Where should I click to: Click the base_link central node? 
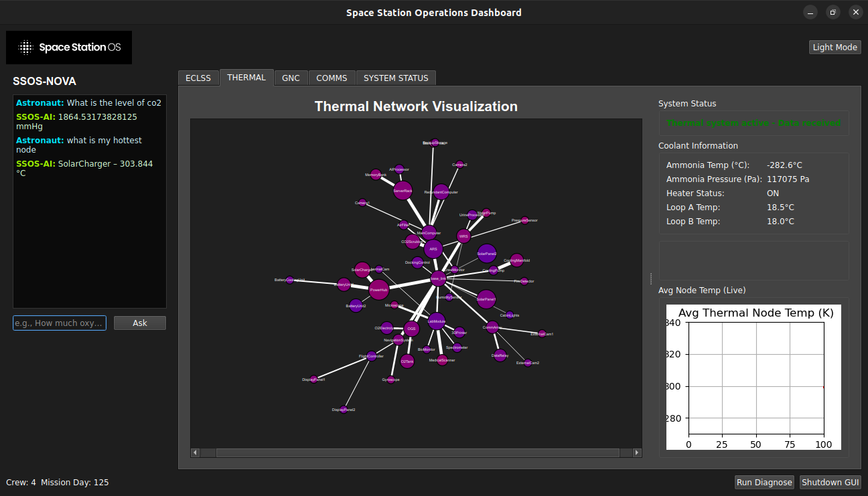click(x=438, y=278)
